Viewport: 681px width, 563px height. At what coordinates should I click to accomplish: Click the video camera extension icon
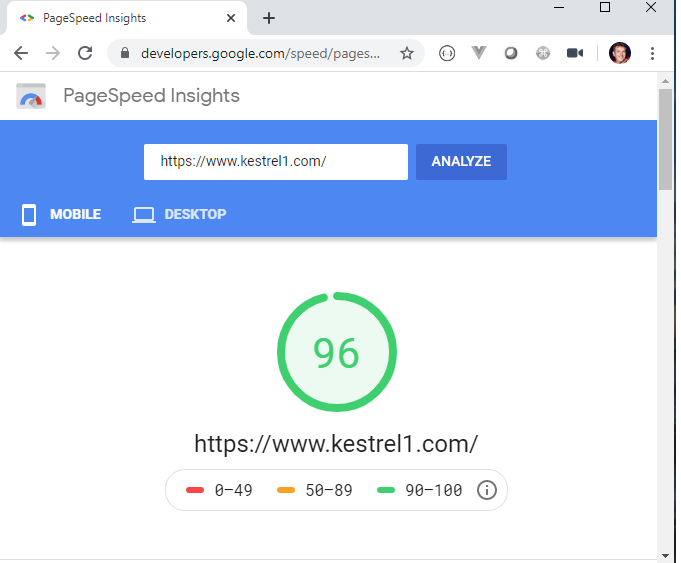click(x=574, y=53)
